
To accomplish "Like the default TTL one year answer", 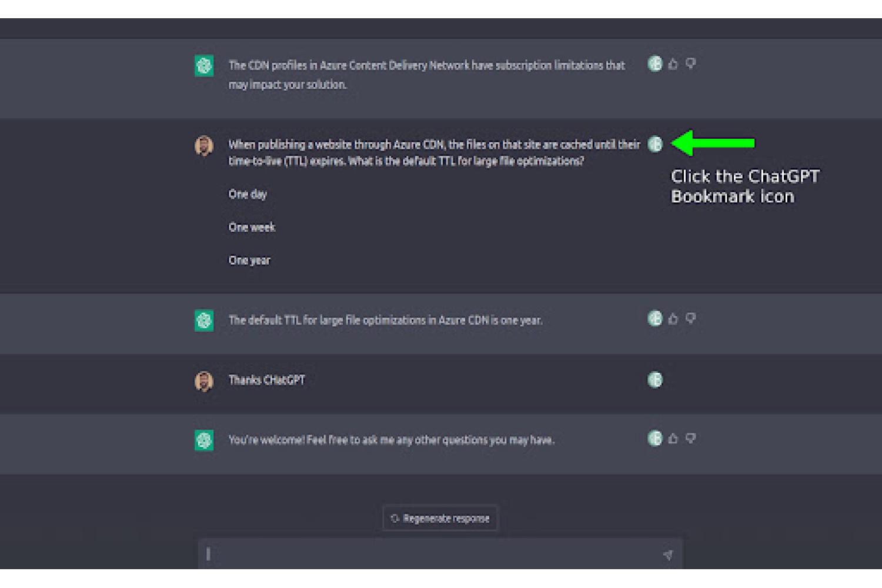I will coord(673,318).
